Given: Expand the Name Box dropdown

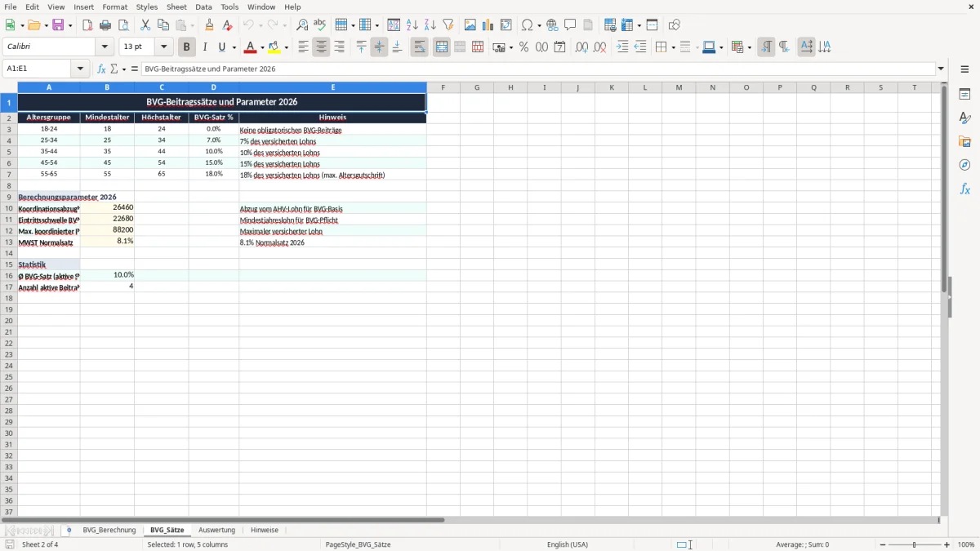Looking at the screenshot, I should pyautogui.click(x=80, y=69).
